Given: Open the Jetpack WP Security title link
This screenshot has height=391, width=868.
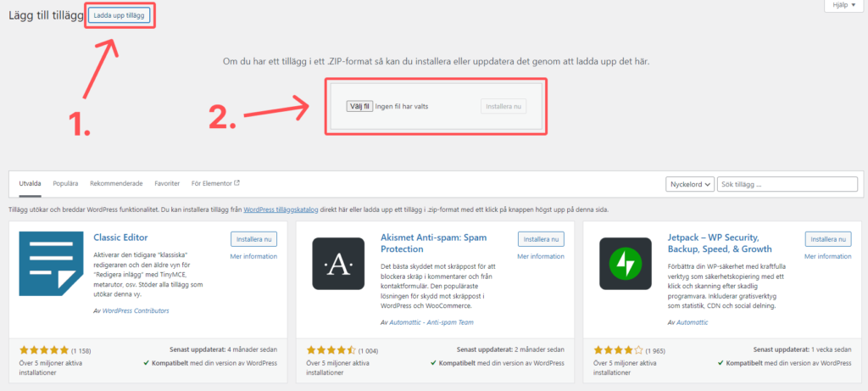Looking at the screenshot, I should 720,243.
